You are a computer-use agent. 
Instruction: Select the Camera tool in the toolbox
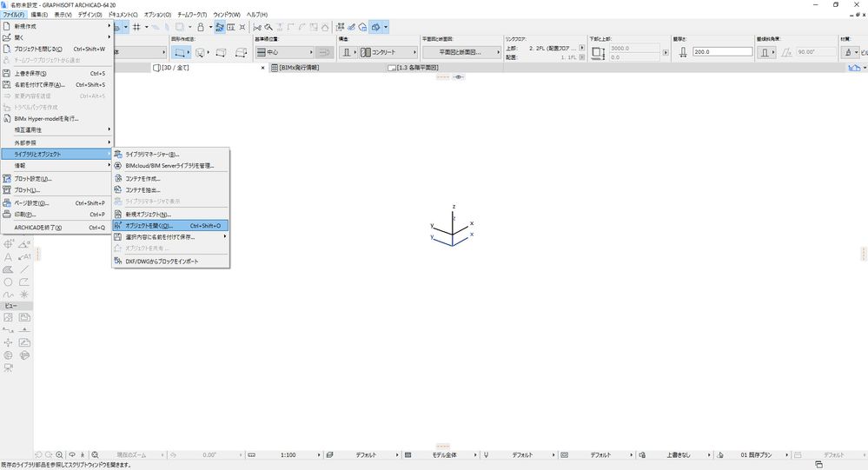9,368
